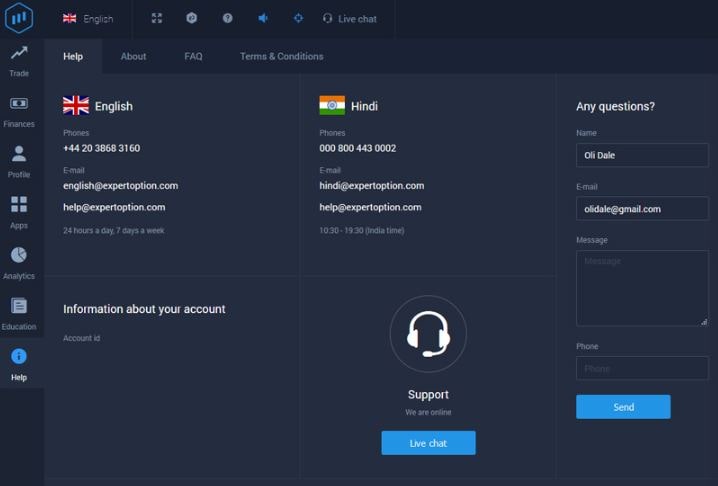Click the E-mail field with olidale@gmail.com

[642, 209]
